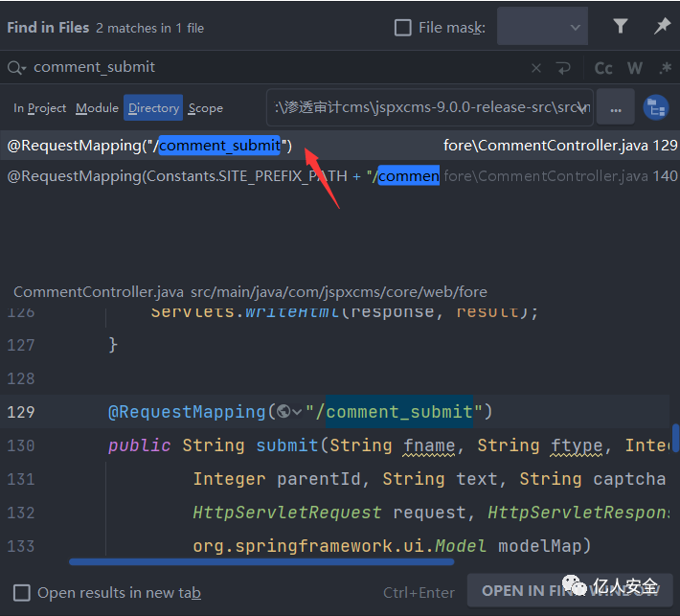Click Open in Find Window button
This screenshot has height=616, width=680.
coord(570,591)
